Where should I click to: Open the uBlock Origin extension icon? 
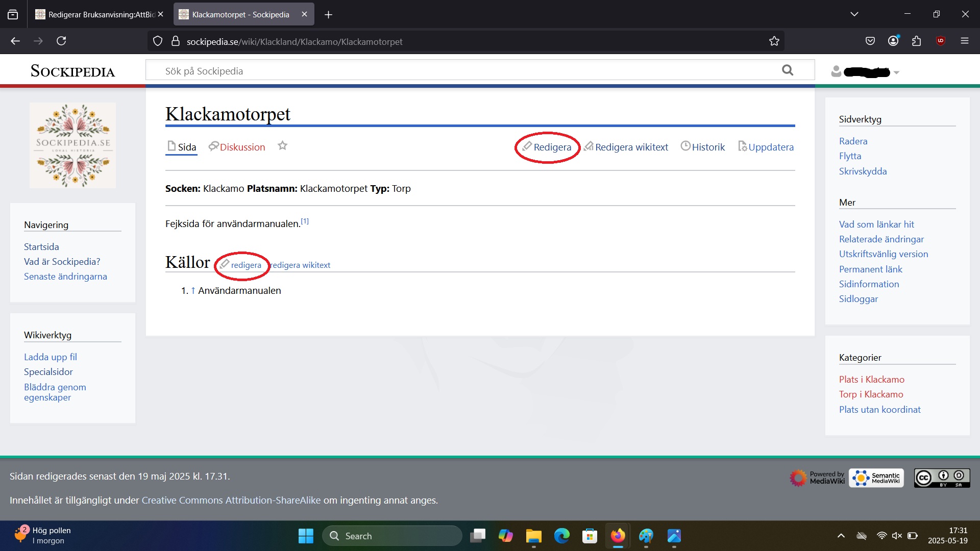tap(940, 41)
